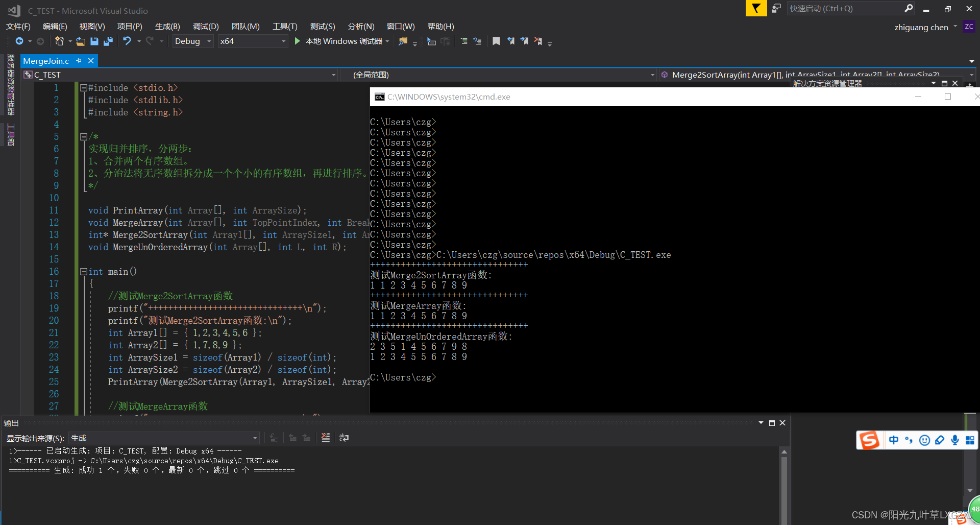Open the undo history dropdown arrow
The height and width of the screenshot is (525, 980).
(x=139, y=41)
